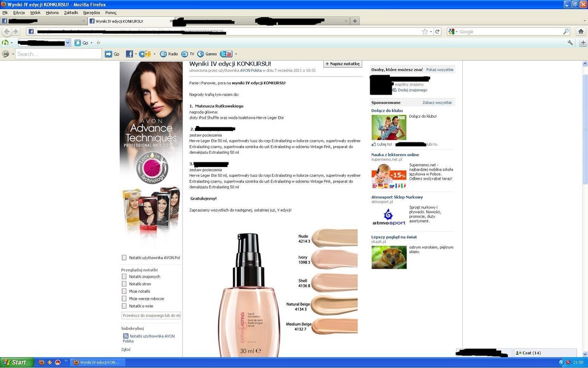Click the Pokaż wszystkie link

tap(439, 69)
